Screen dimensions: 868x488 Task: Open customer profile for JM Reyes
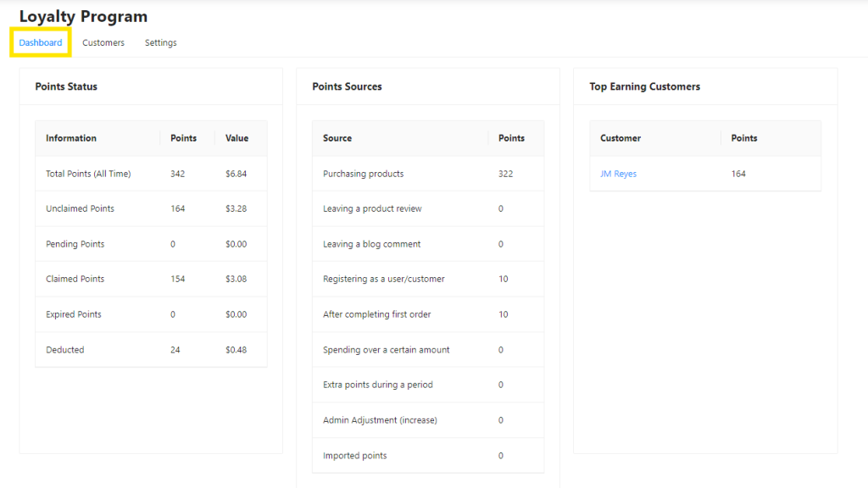tap(617, 173)
